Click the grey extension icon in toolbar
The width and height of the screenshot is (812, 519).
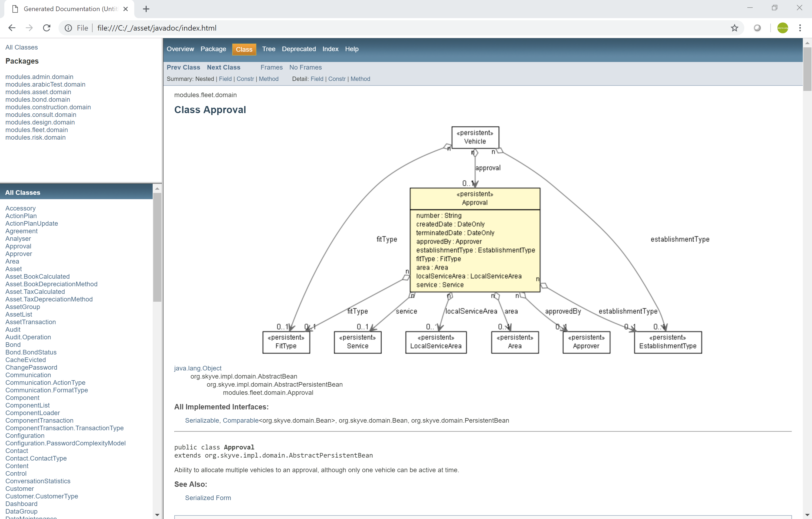click(757, 28)
